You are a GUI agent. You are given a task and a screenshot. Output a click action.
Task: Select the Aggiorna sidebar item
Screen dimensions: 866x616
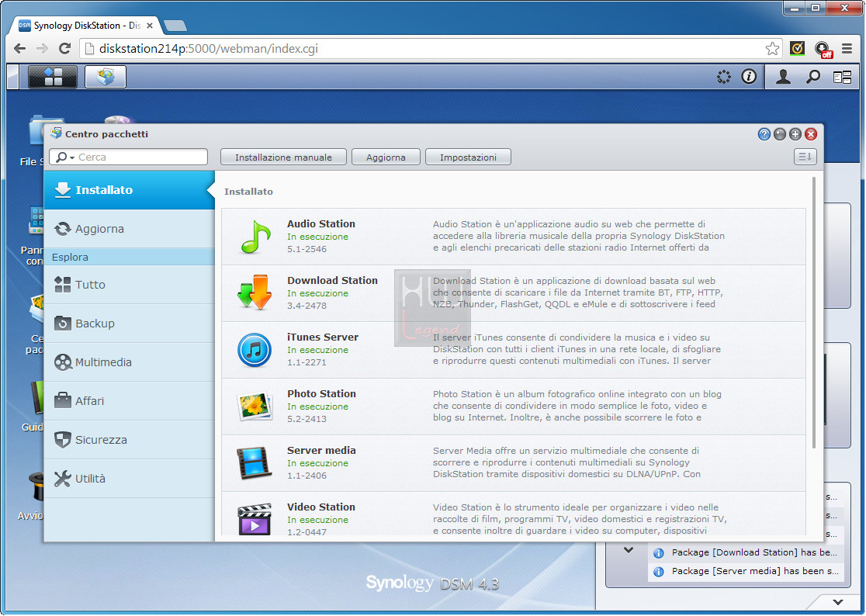(130, 229)
